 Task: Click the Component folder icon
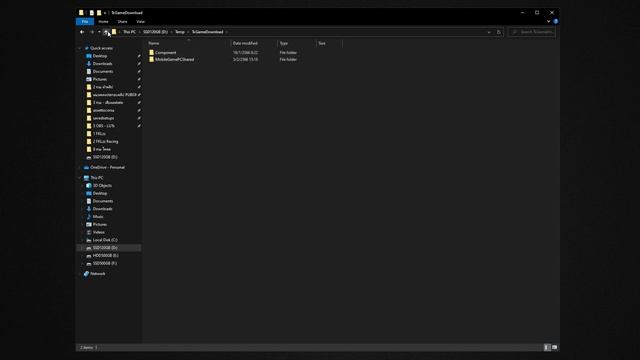[x=151, y=53]
